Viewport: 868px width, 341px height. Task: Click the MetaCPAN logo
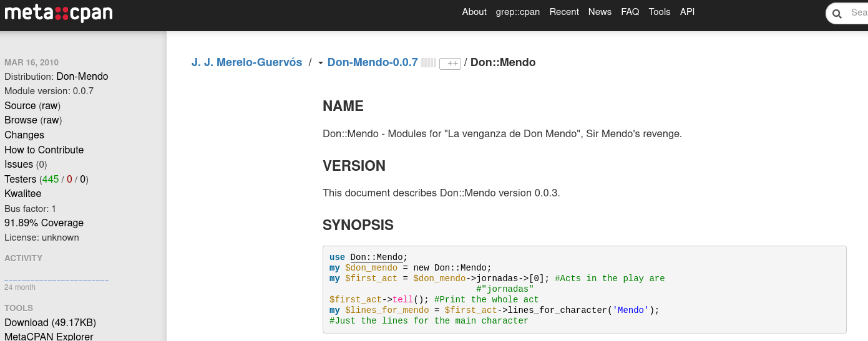pyautogui.click(x=59, y=13)
